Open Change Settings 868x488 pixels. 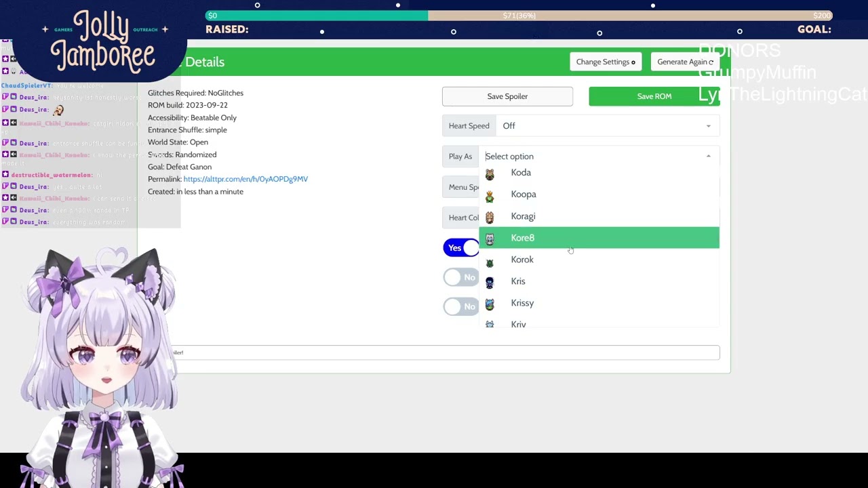tap(606, 62)
